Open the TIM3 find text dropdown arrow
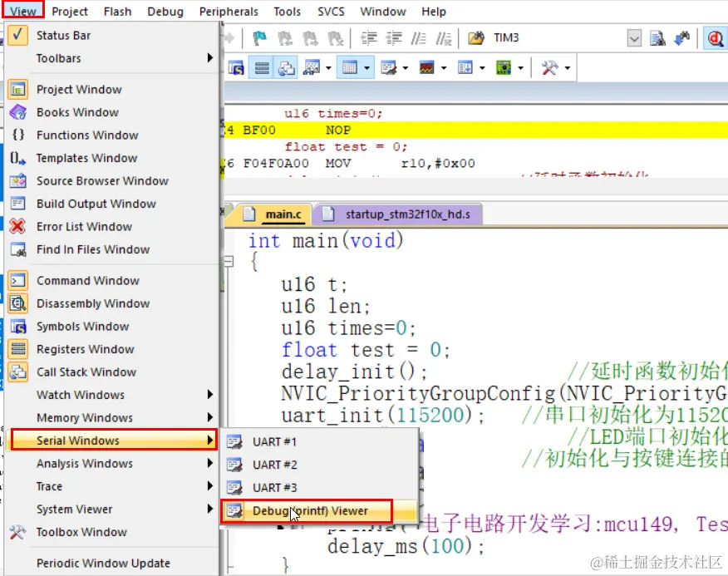 [634, 38]
